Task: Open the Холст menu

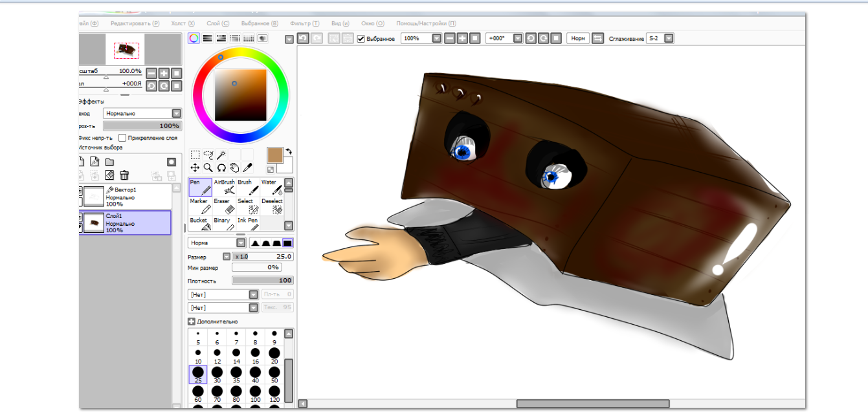Action: pos(183,23)
